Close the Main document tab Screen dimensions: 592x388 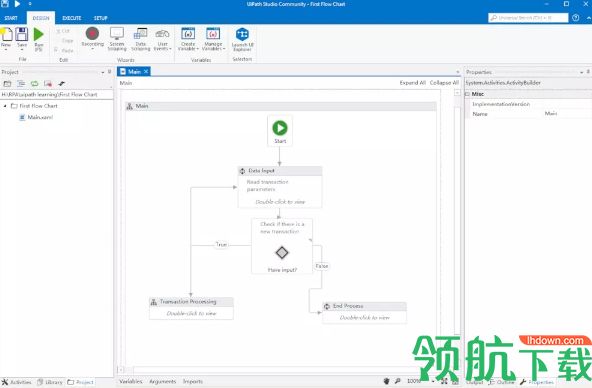click(x=146, y=71)
